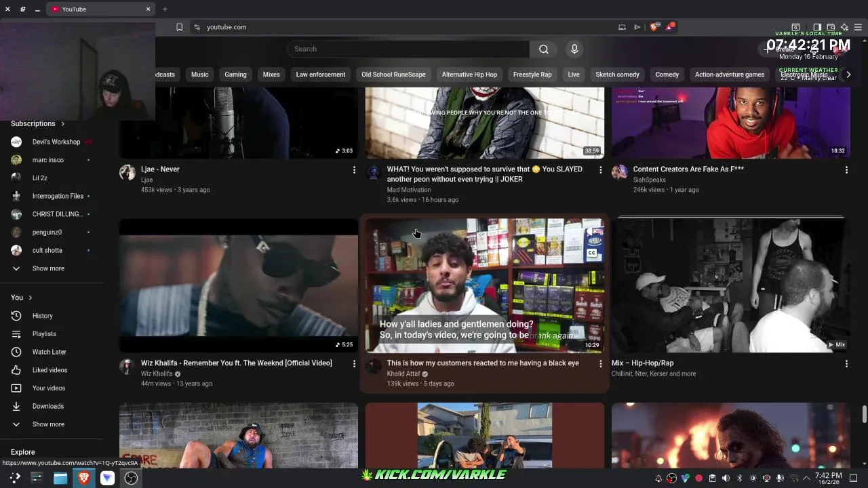Open more options for Wiz Khalifa Remember You video
Viewport: 868px width, 488px height.
coord(354,364)
